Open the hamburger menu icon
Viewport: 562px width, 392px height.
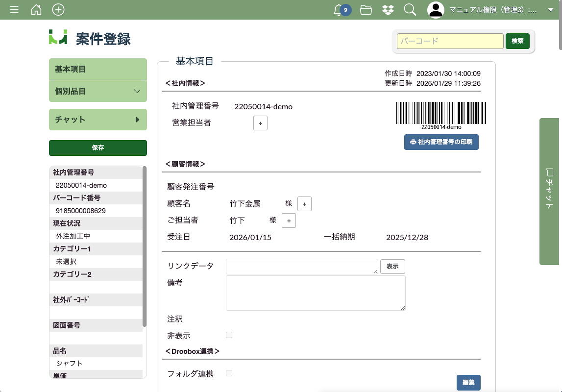(14, 10)
